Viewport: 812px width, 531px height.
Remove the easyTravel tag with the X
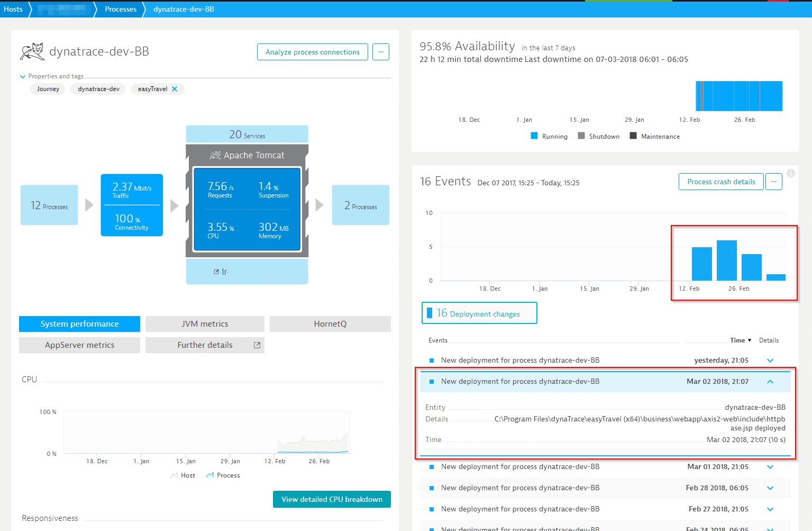(175, 89)
